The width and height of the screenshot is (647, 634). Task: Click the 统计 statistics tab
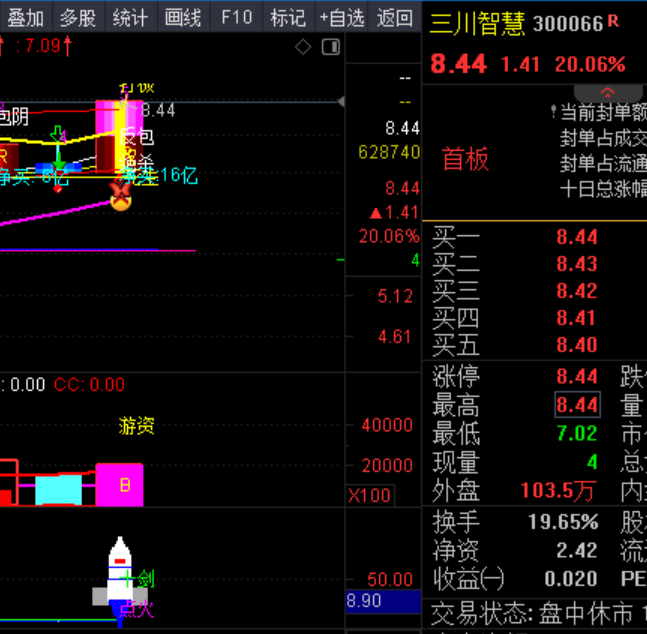[130, 18]
